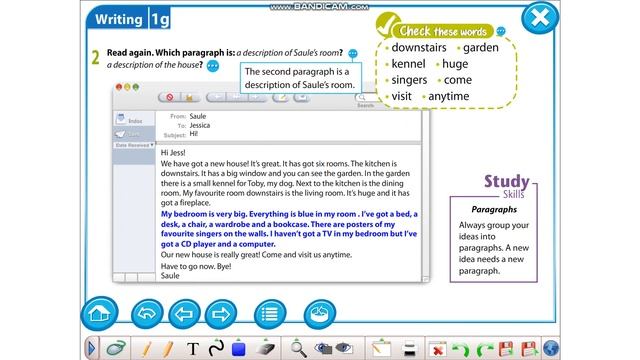Select the thick highlighter pencil tool
Image resolution: width=640 pixels, height=360 pixels.
point(168,349)
